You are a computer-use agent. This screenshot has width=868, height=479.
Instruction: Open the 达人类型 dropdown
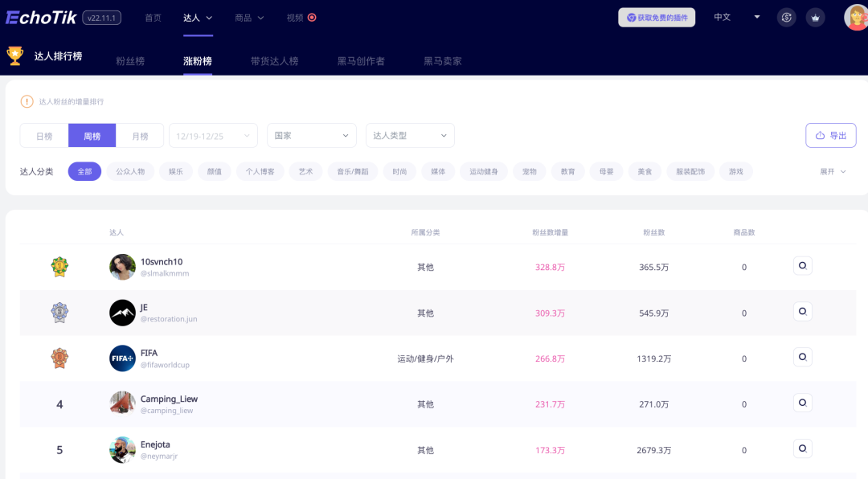tap(410, 136)
